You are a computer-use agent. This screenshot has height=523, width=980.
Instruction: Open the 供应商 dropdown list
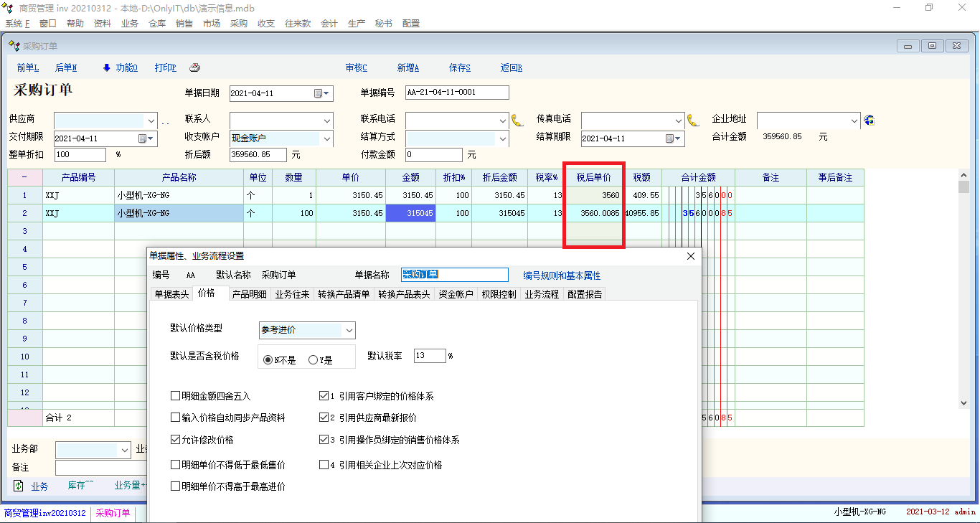pos(151,120)
